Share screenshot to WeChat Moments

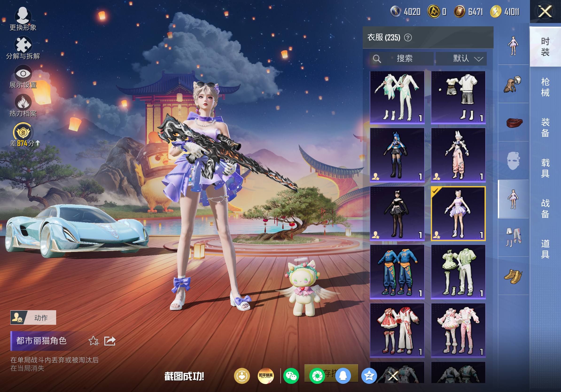[x=317, y=376]
